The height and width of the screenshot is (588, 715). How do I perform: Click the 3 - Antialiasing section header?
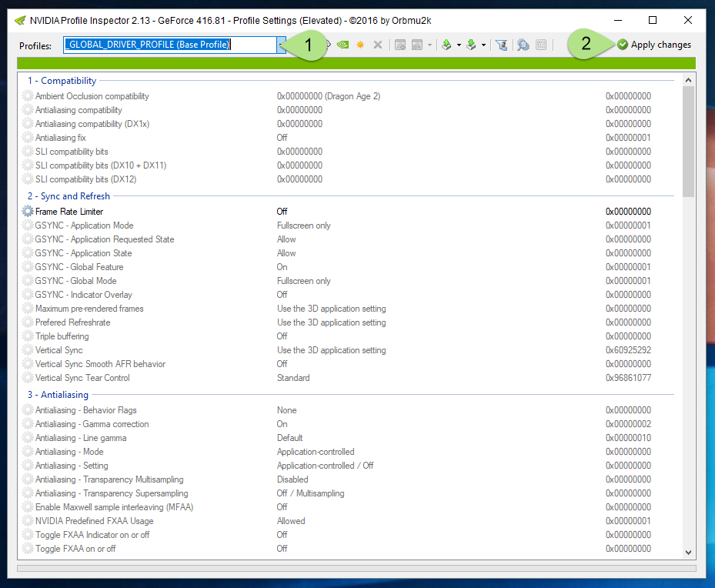pyautogui.click(x=58, y=395)
